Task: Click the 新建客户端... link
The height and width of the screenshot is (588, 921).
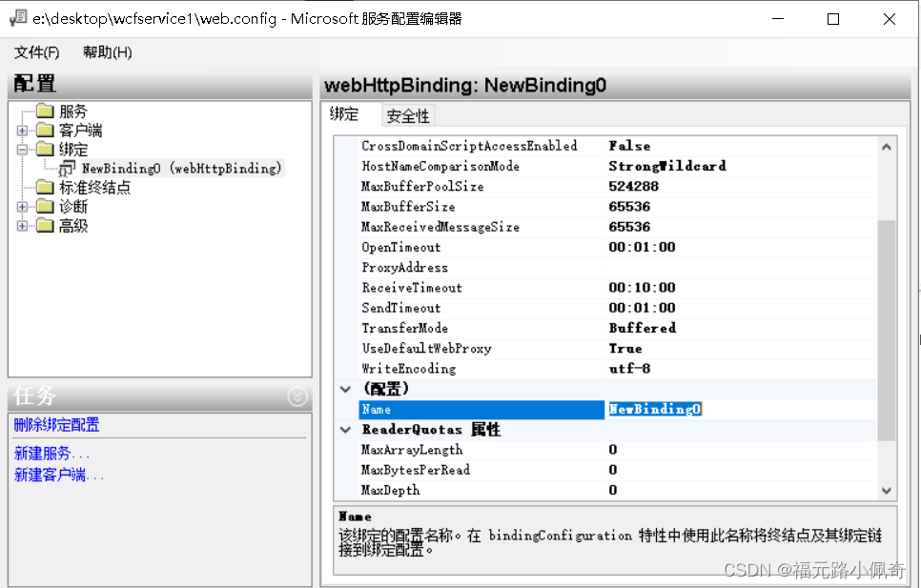Action: coord(59,475)
